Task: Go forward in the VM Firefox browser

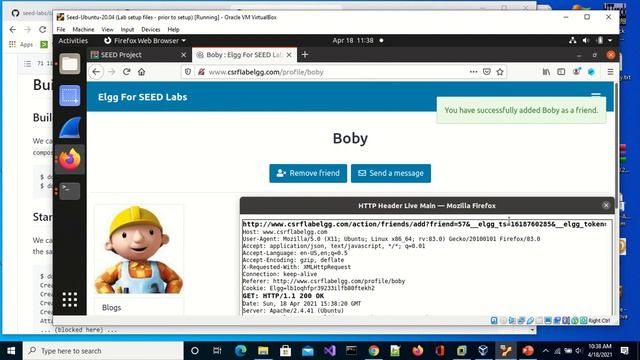Action: (111, 72)
